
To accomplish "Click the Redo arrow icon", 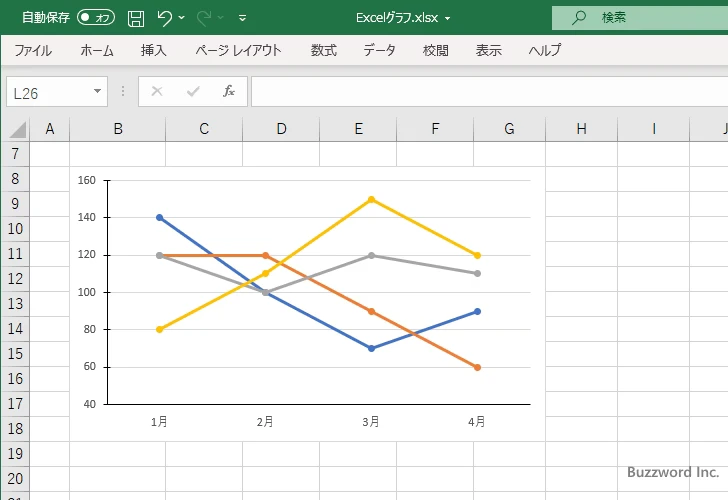I will tap(203, 18).
